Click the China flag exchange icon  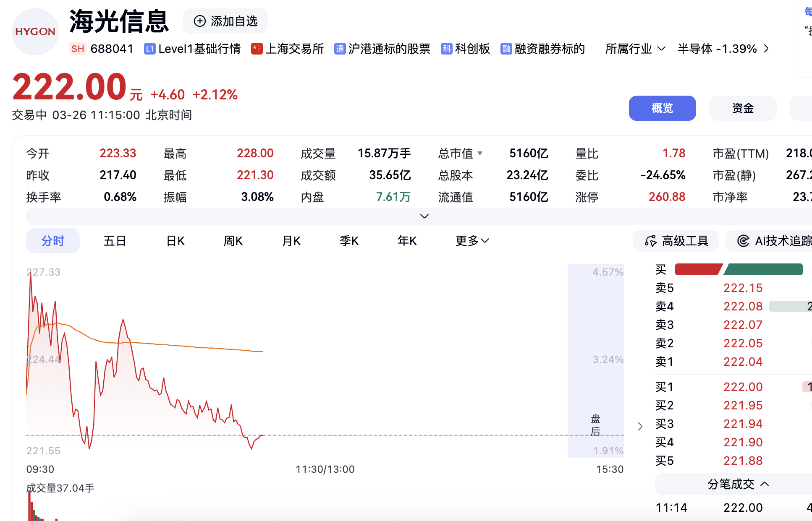[x=257, y=49]
